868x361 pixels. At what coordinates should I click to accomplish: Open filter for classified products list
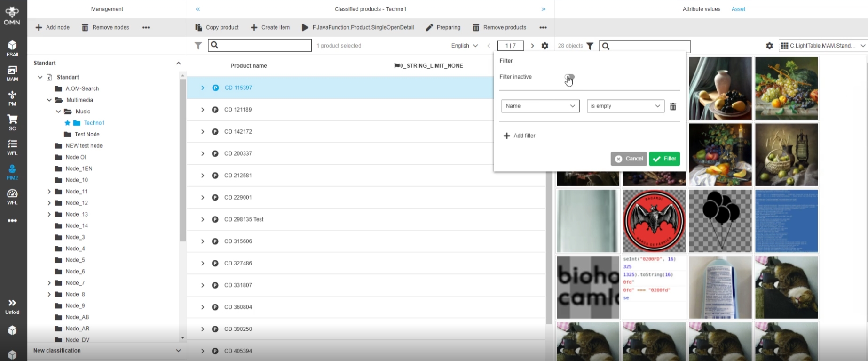click(198, 46)
